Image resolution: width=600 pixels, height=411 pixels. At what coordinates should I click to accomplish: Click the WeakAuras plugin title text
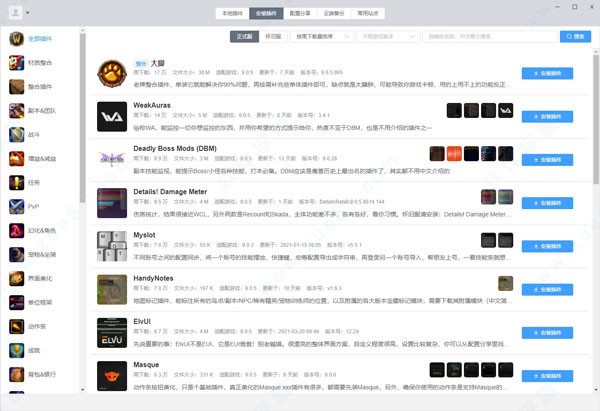(152, 105)
